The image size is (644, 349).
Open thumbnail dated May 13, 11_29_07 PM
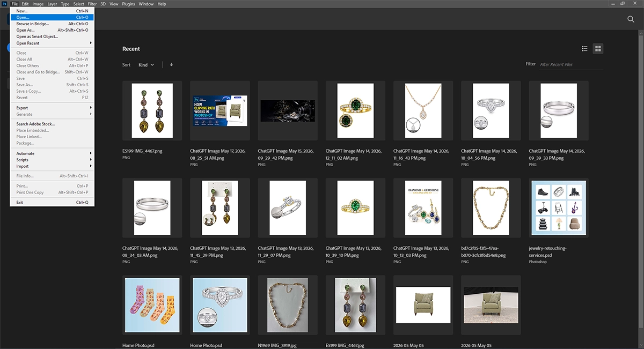click(x=288, y=208)
